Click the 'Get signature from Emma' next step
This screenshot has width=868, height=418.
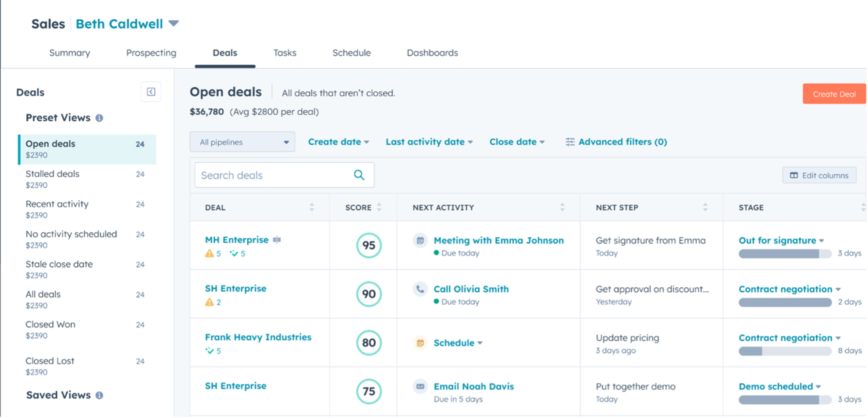(x=651, y=240)
